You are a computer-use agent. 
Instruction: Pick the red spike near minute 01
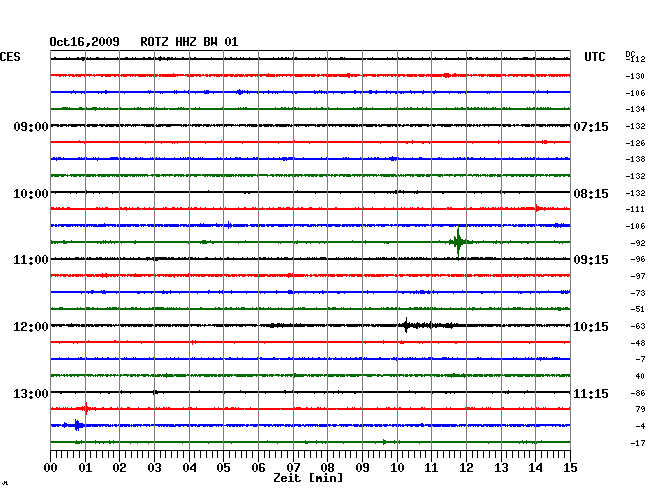[x=86, y=409]
